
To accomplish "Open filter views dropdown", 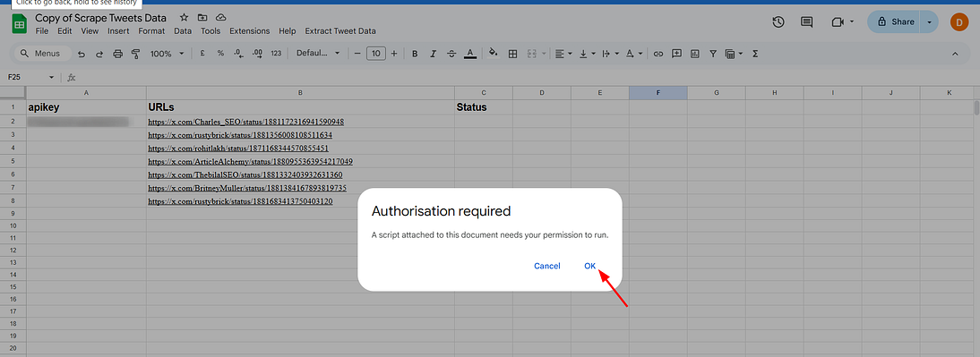I will tap(733, 55).
